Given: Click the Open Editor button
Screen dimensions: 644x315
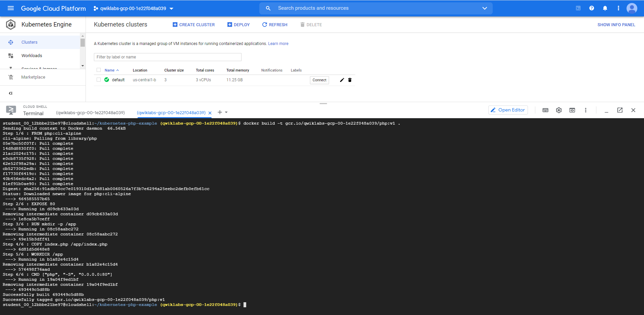Looking at the screenshot, I should pos(508,110).
